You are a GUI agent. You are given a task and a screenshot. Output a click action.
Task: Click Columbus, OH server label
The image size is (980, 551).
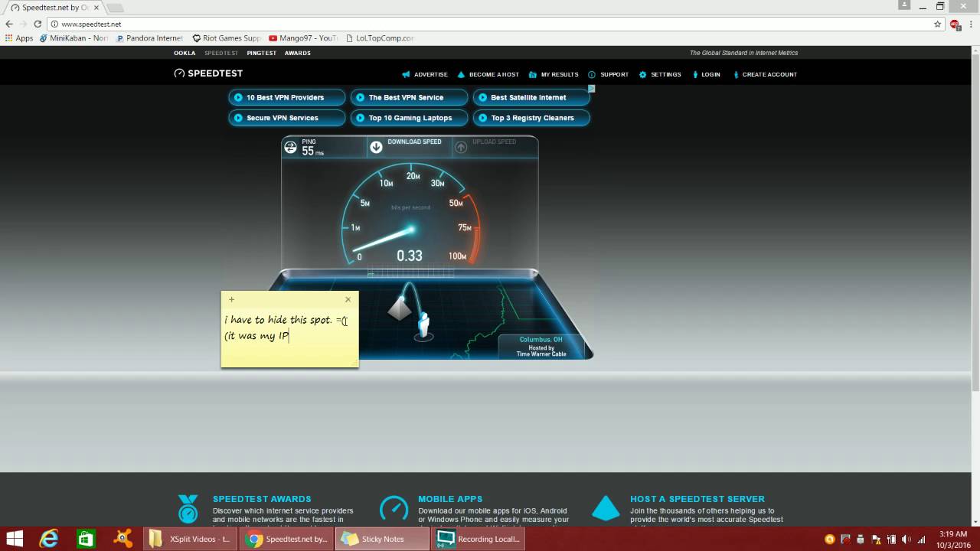[x=541, y=339]
